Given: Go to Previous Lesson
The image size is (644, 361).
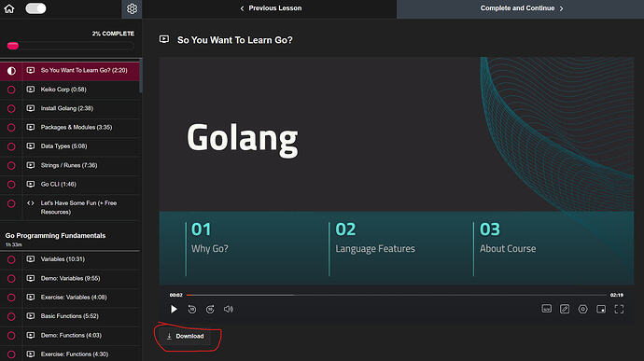Looking at the screenshot, I should pos(271,8).
